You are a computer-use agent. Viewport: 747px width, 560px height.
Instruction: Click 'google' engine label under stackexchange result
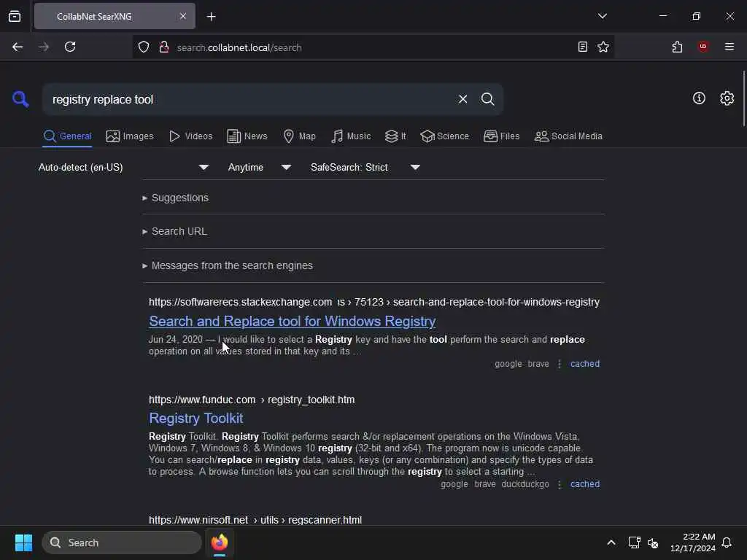click(508, 364)
